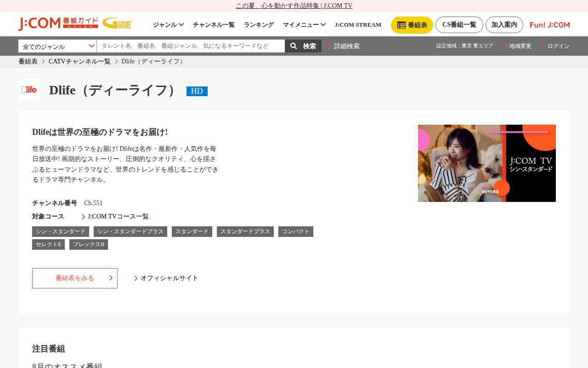Image resolution: width=588 pixels, height=368 pixels.
Task: Click the 検索 search button
Action: [x=303, y=46]
